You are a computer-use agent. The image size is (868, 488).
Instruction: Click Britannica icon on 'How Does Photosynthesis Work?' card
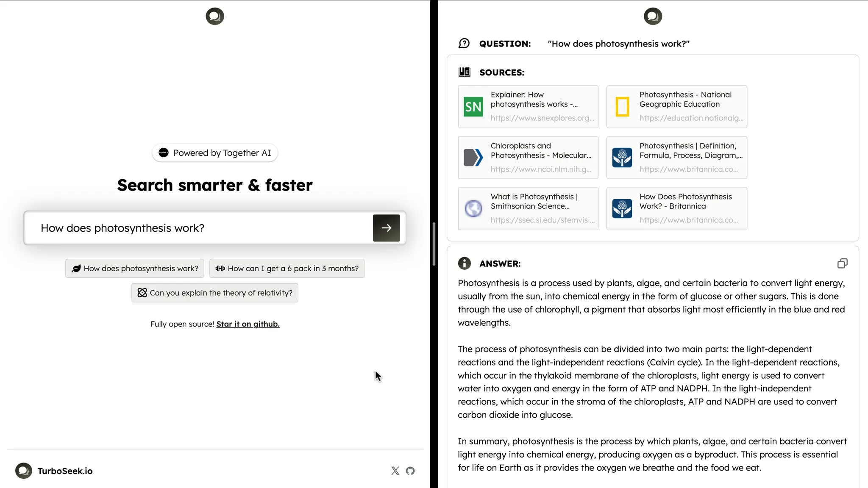(x=622, y=208)
